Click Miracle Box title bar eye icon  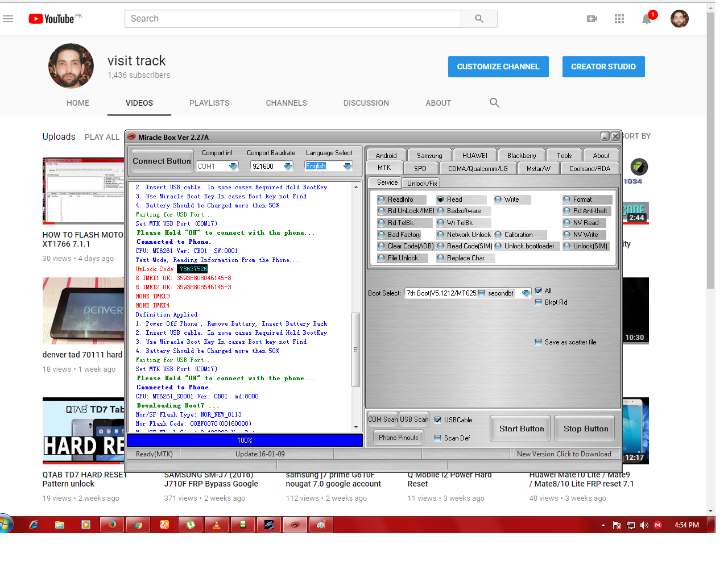[x=131, y=137]
